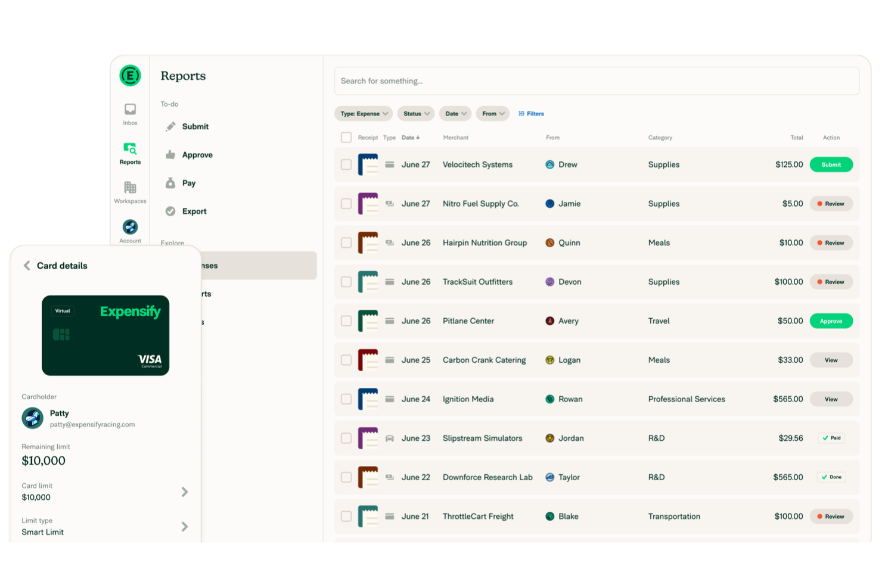Viewport: 882px width, 588px height.
Task: Open advanced Filters
Action: pos(530,113)
